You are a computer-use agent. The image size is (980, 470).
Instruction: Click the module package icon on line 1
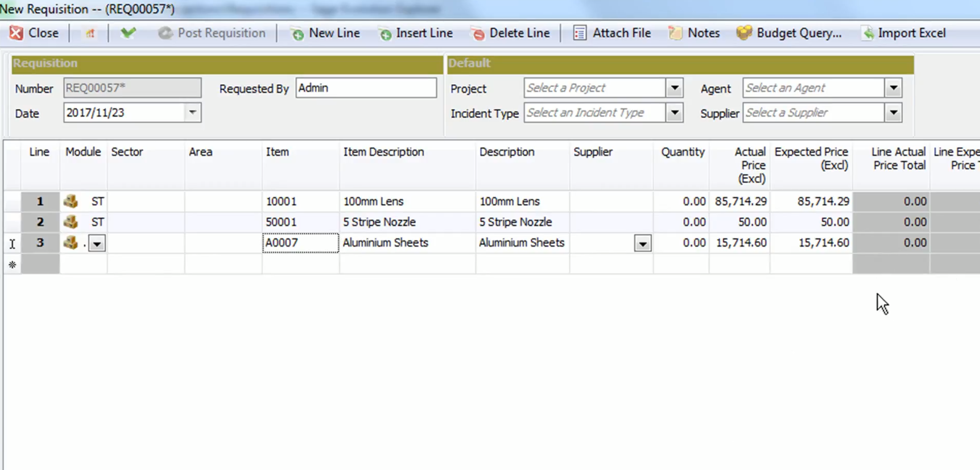point(70,201)
